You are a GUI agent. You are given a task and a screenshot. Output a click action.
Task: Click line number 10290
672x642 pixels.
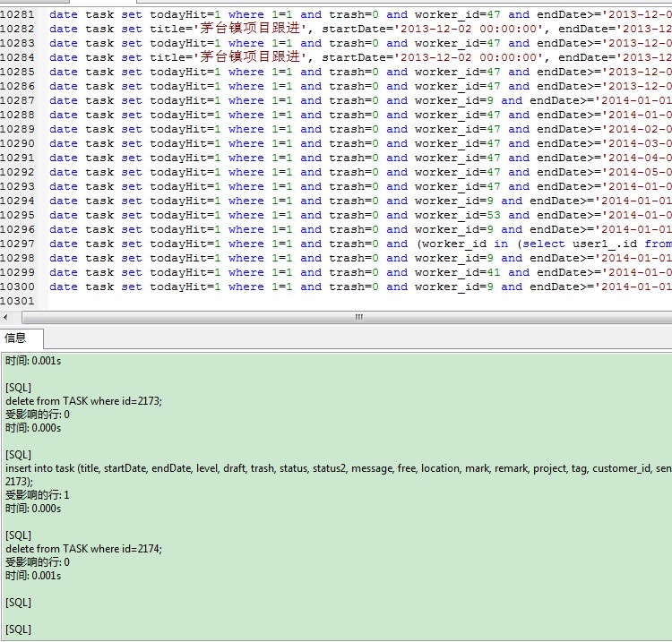17,143
